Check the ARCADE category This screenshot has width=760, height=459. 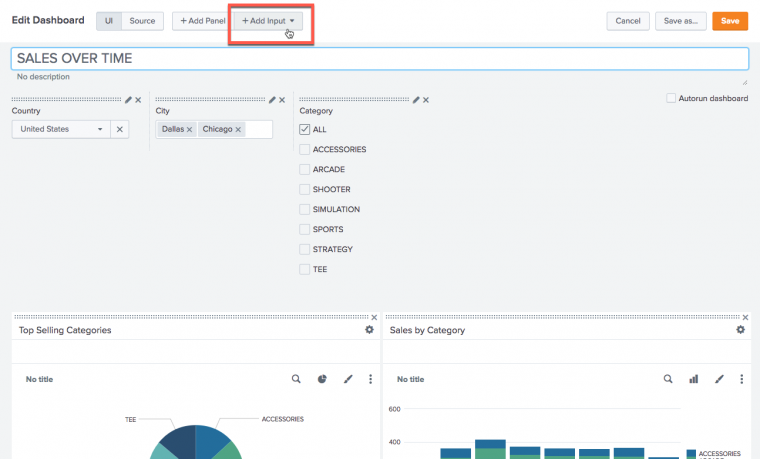click(x=304, y=169)
